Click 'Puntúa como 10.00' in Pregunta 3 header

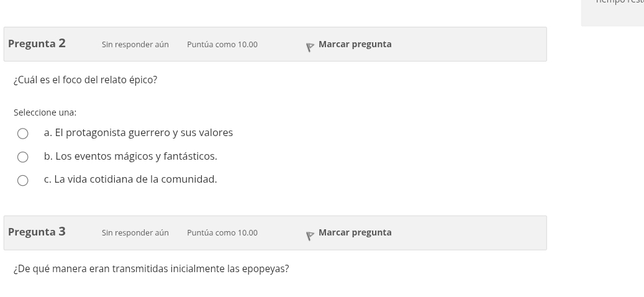pos(222,233)
